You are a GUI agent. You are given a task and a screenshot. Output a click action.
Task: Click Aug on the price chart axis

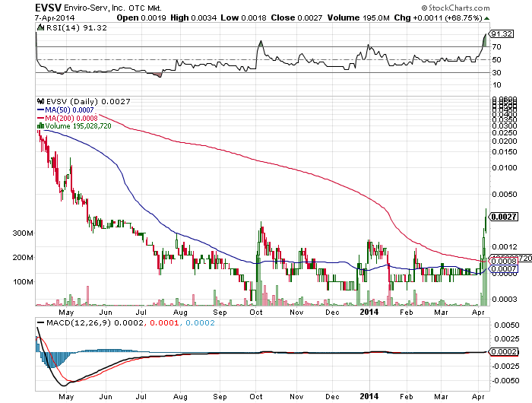[x=180, y=313]
